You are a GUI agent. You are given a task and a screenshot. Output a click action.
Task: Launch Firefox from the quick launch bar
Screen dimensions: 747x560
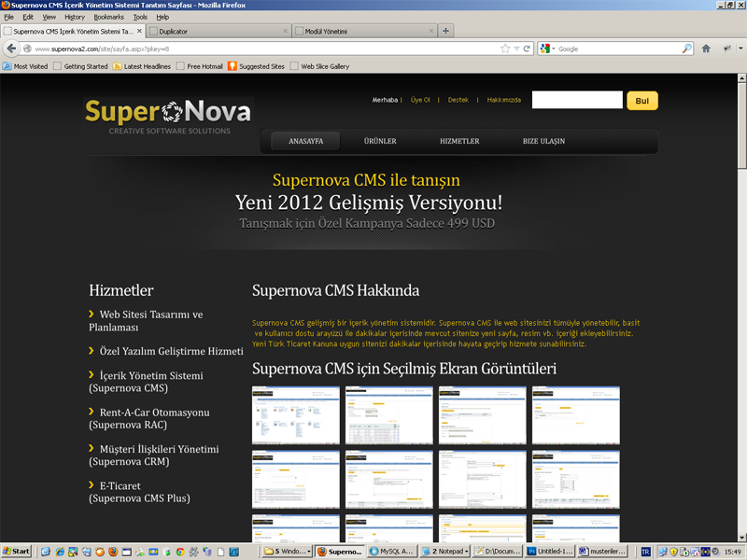point(113,552)
